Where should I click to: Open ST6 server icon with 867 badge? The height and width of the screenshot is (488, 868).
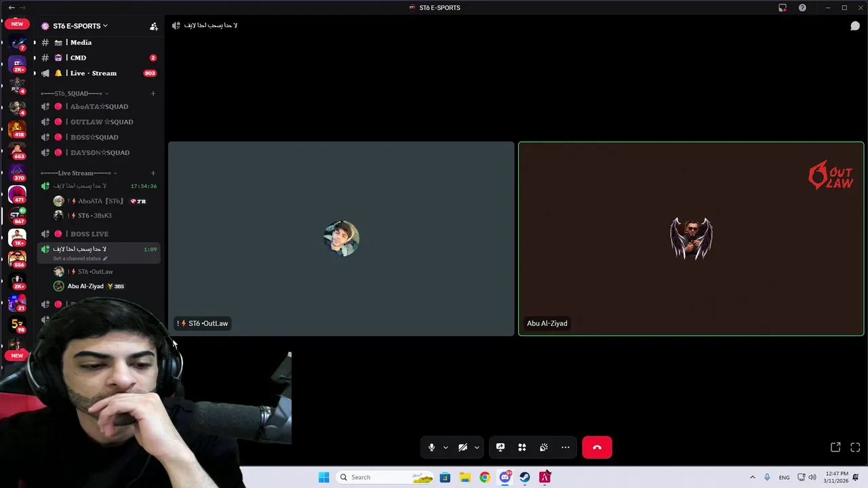(x=17, y=216)
